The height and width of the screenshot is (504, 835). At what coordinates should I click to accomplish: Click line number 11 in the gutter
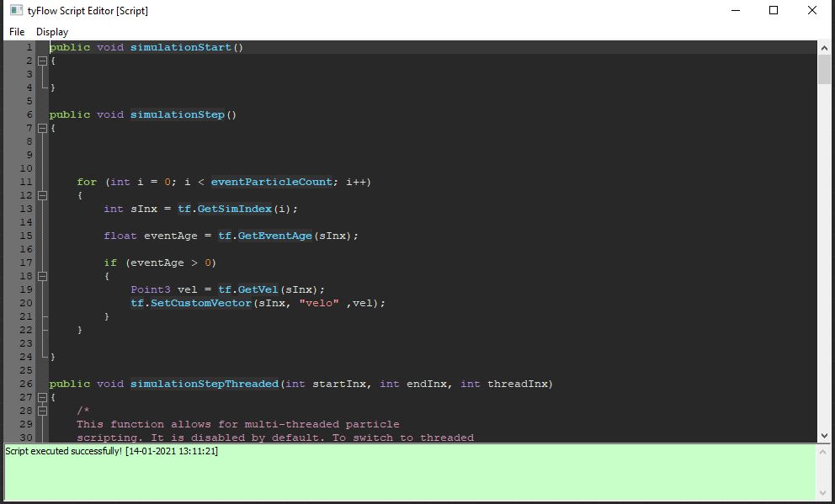pyautogui.click(x=25, y=182)
